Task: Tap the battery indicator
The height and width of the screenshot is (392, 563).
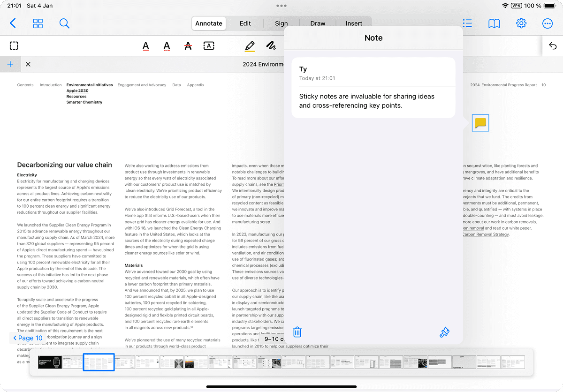Action: point(550,6)
